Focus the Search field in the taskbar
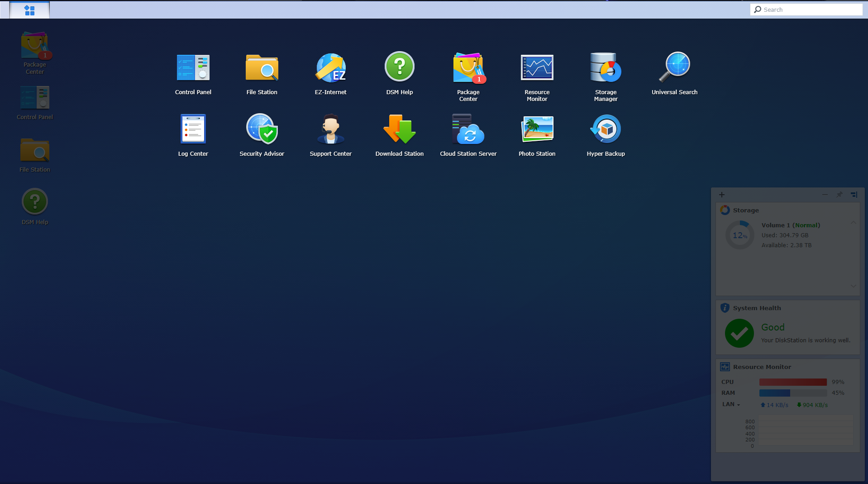This screenshot has width=868, height=484. [x=806, y=10]
